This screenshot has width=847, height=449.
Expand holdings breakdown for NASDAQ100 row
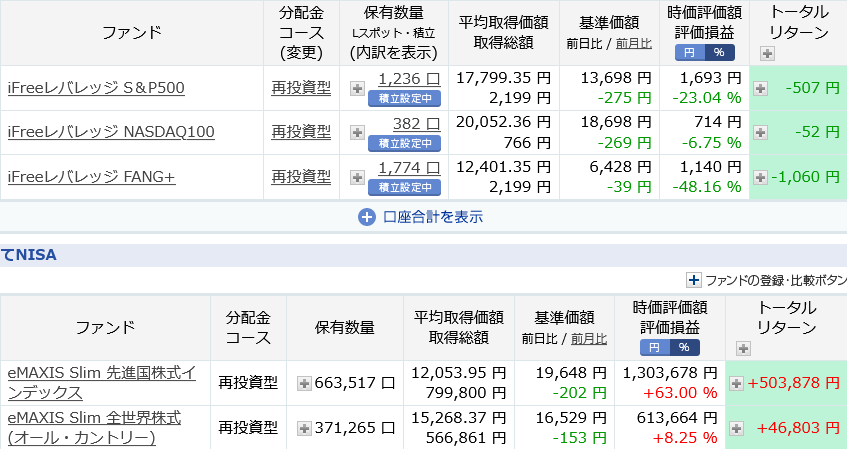(357, 132)
